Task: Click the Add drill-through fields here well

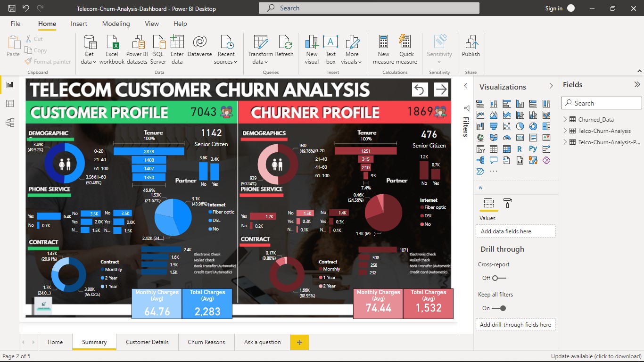Action: pyautogui.click(x=516, y=325)
